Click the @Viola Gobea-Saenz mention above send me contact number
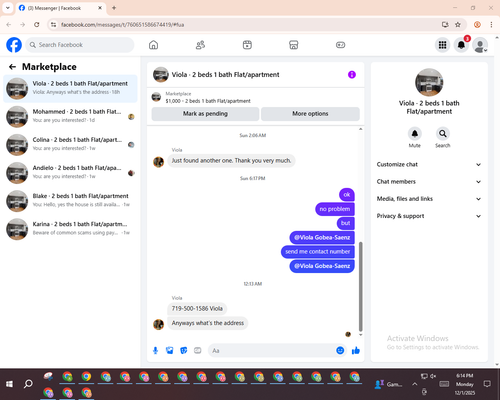The height and width of the screenshot is (400, 500). [322, 238]
